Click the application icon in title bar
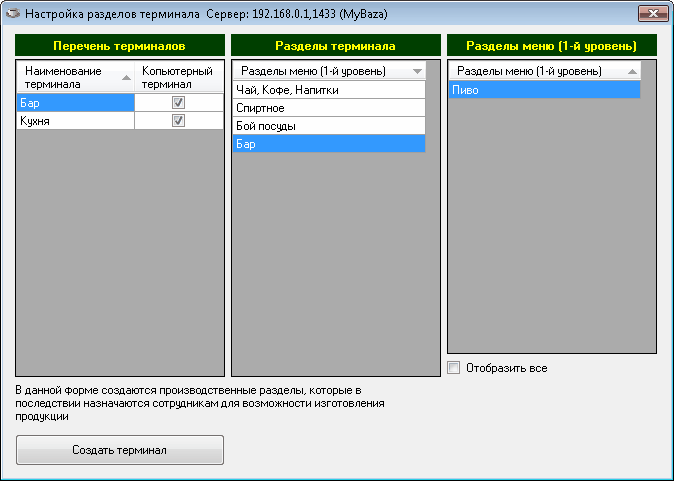This screenshot has width=674, height=481. (x=13, y=15)
